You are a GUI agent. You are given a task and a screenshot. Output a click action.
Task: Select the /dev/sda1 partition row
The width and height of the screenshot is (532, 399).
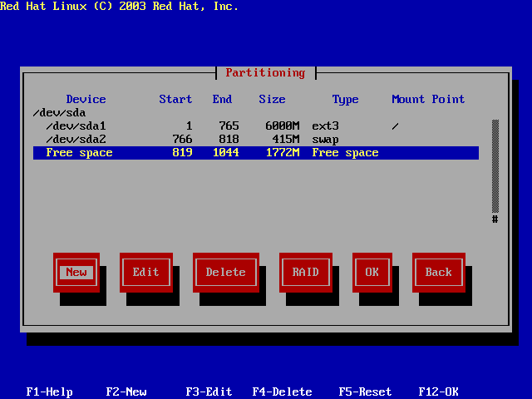coord(256,126)
